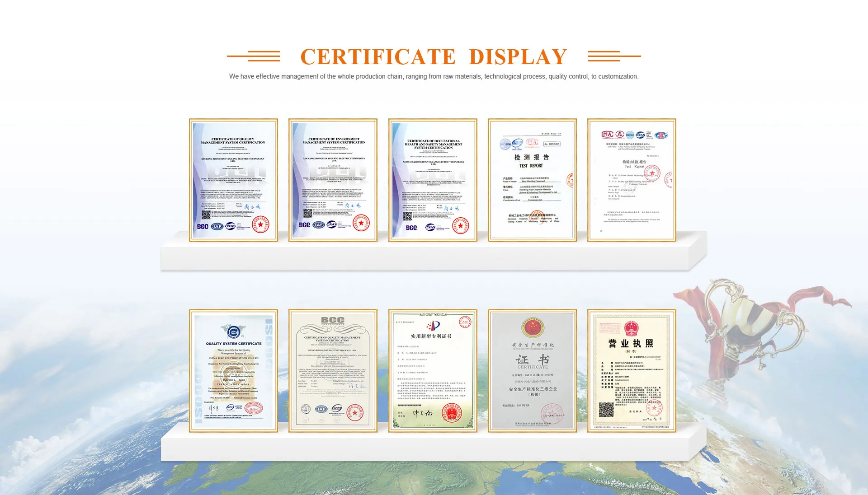Open the Occupational Health and Safety certificate
Image resolution: width=868 pixels, height=495 pixels.
[433, 180]
